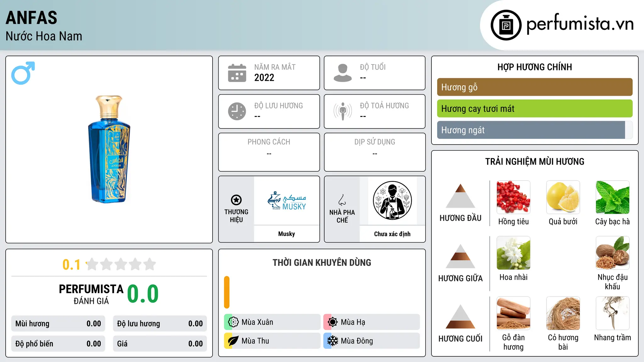Click the perfumista.vn site name
The height and width of the screenshot is (362, 644).
580,24
